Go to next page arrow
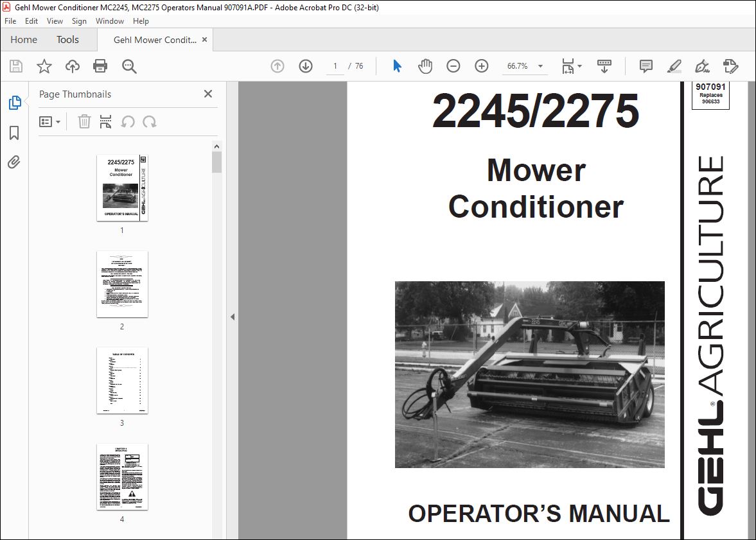The height and width of the screenshot is (540, 756). click(306, 66)
